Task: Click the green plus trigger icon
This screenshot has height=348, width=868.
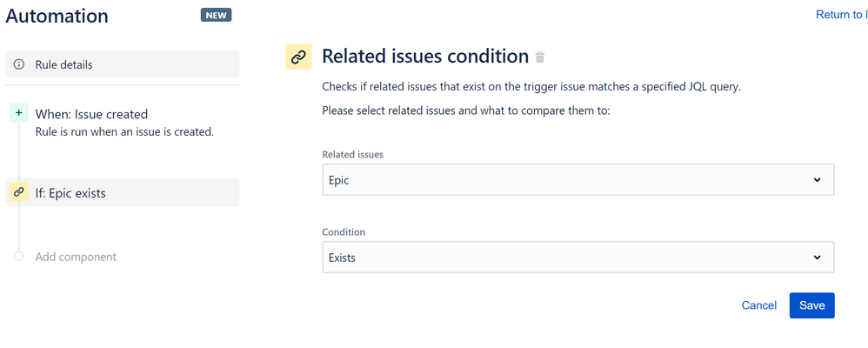Action: (19, 113)
